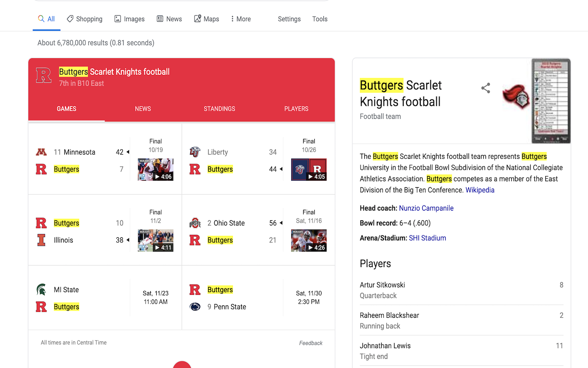Open player Raheem Blackshear

462,321
